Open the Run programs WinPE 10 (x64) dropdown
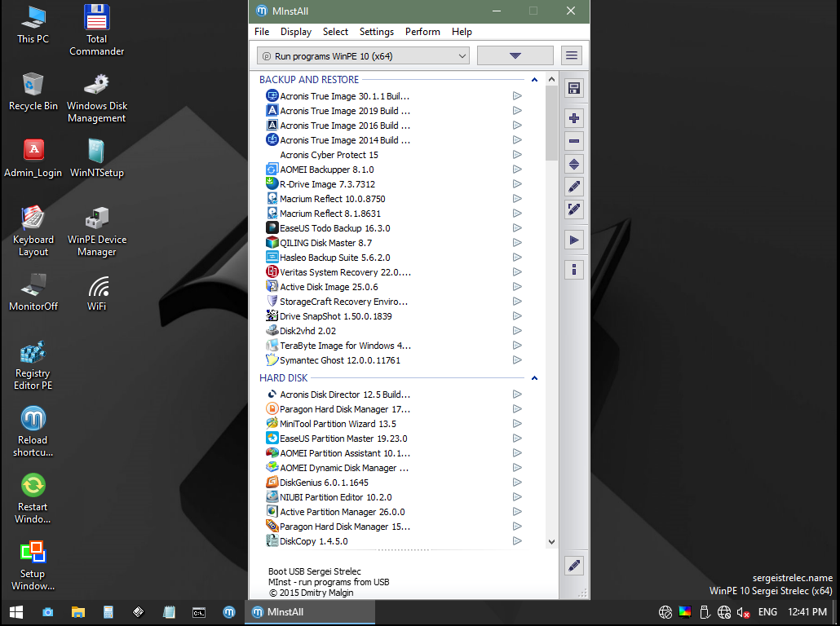The height and width of the screenshot is (626, 840). (x=361, y=55)
